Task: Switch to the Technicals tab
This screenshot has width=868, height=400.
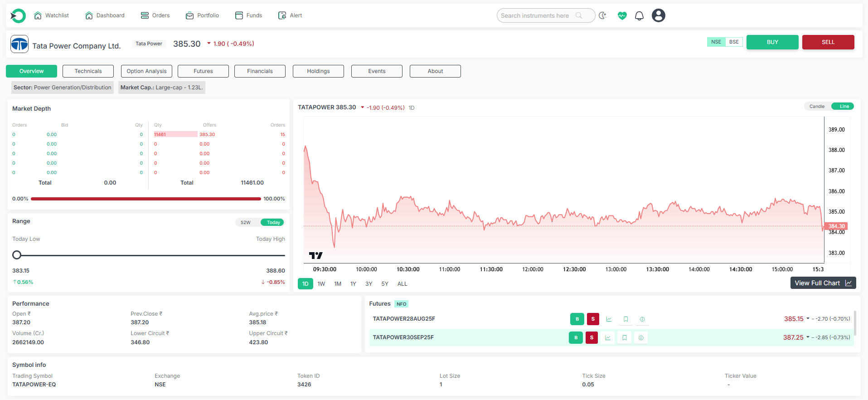Action: pos(88,71)
